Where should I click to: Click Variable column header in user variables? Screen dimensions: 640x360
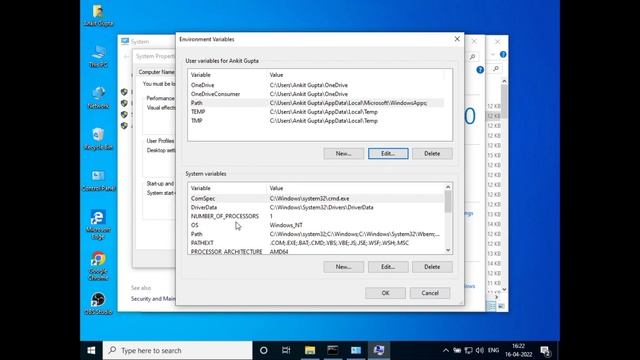pos(227,75)
